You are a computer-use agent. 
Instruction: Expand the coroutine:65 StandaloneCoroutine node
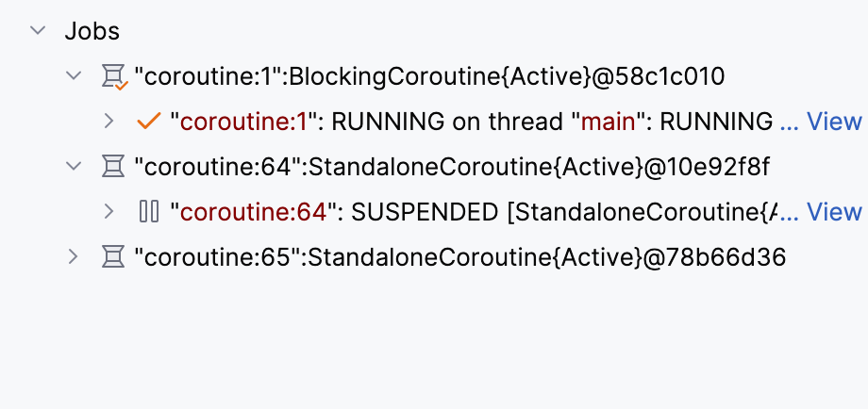click(75, 256)
